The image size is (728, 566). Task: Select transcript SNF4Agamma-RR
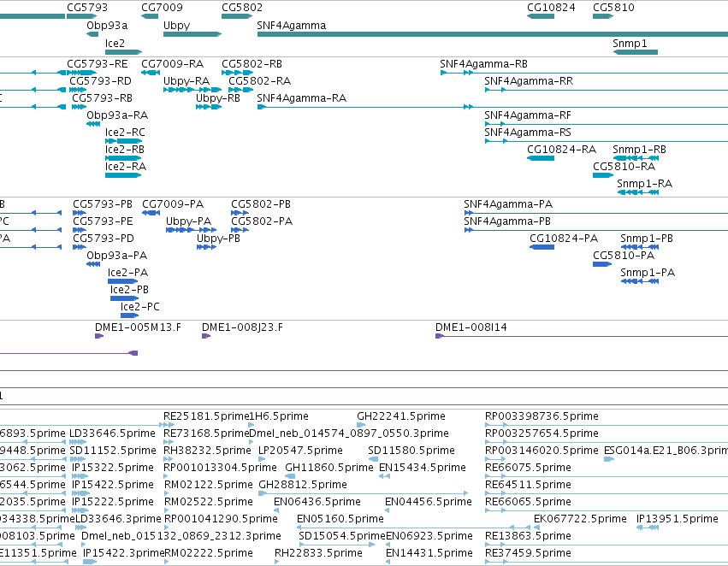click(x=529, y=80)
